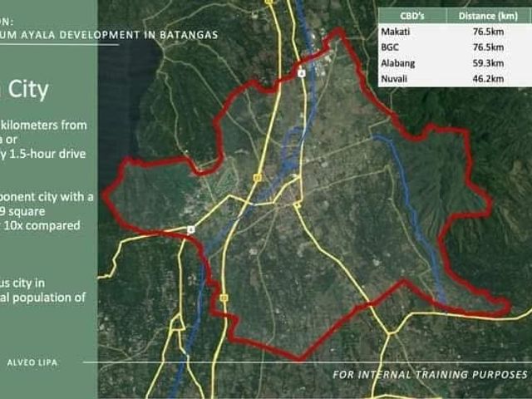Click the white route 4 marker near the northern boundary

[x=302, y=73]
